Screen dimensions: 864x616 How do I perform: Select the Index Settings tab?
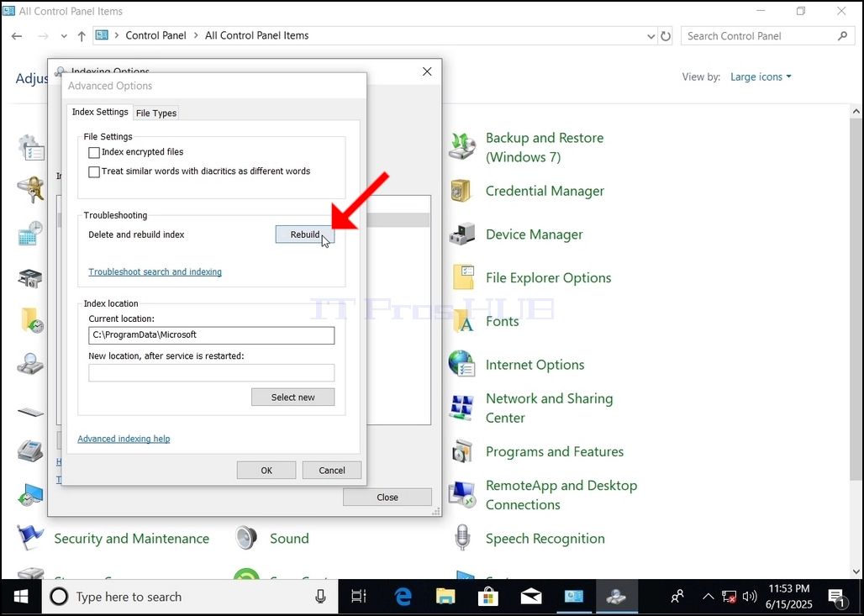(x=100, y=112)
